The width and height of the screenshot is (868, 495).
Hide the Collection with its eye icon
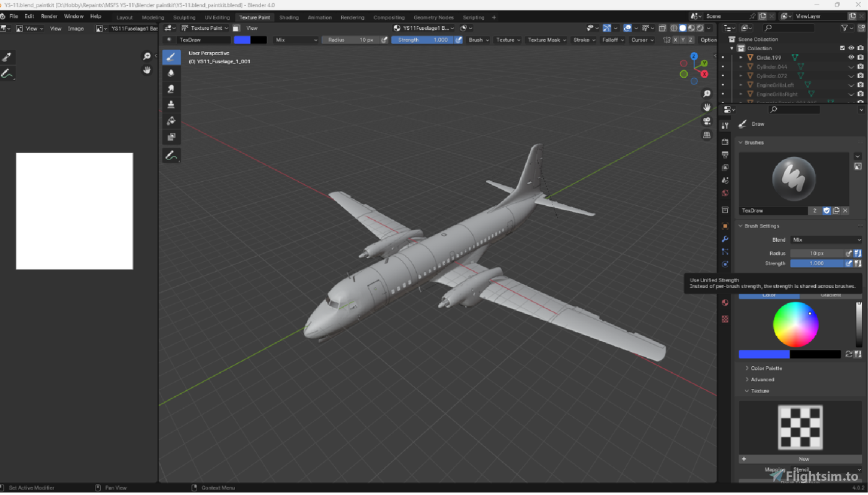(850, 48)
